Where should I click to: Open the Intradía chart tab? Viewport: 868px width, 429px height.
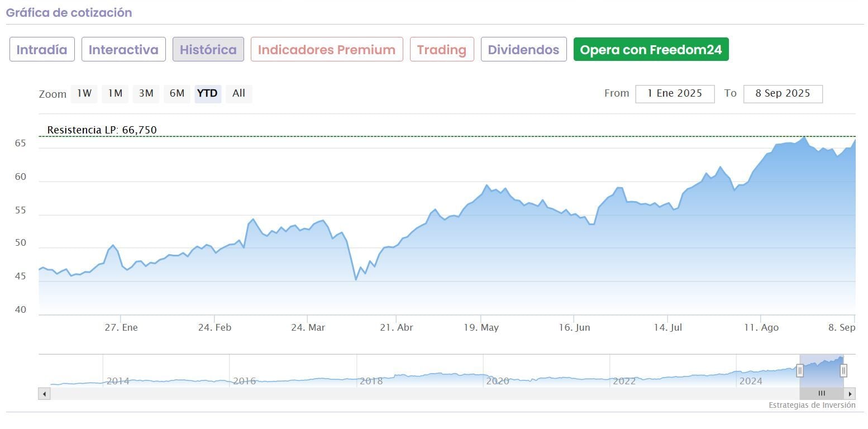click(x=42, y=50)
